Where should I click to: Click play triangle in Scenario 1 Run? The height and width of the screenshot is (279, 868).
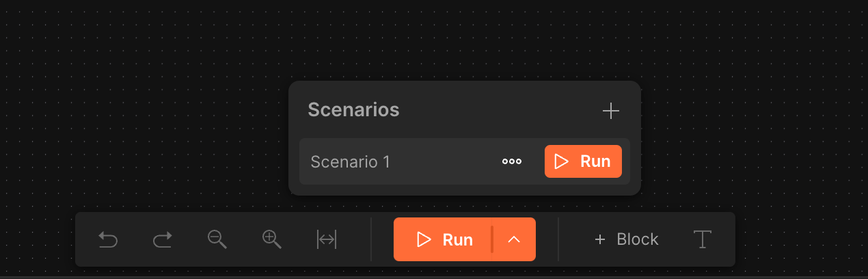(x=562, y=161)
